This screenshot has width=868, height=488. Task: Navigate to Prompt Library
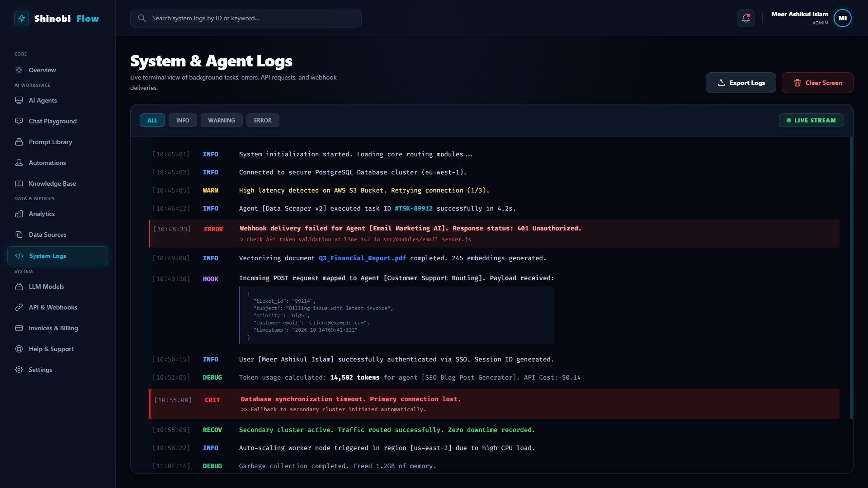point(57,142)
